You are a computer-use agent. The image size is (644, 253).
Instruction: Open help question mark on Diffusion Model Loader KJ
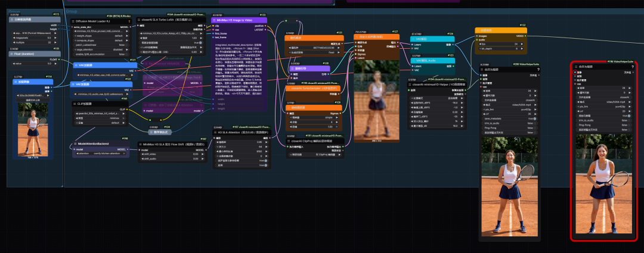coord(129,21)
